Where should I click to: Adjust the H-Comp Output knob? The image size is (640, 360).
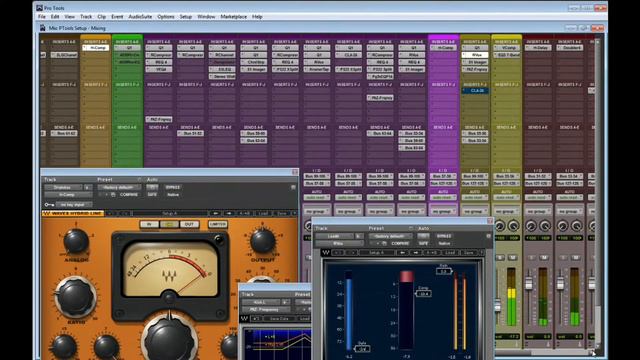click(262, 241)
